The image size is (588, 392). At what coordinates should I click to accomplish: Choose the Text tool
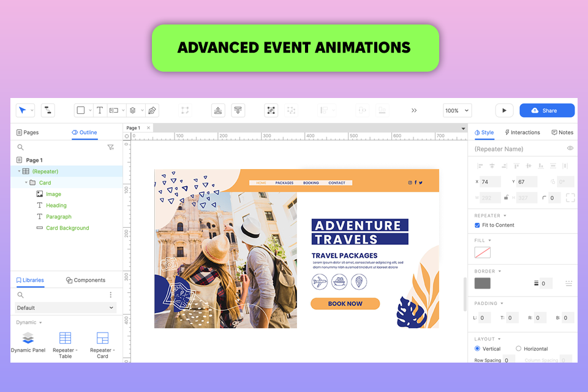pyautogui.click(x=100, y=110)
